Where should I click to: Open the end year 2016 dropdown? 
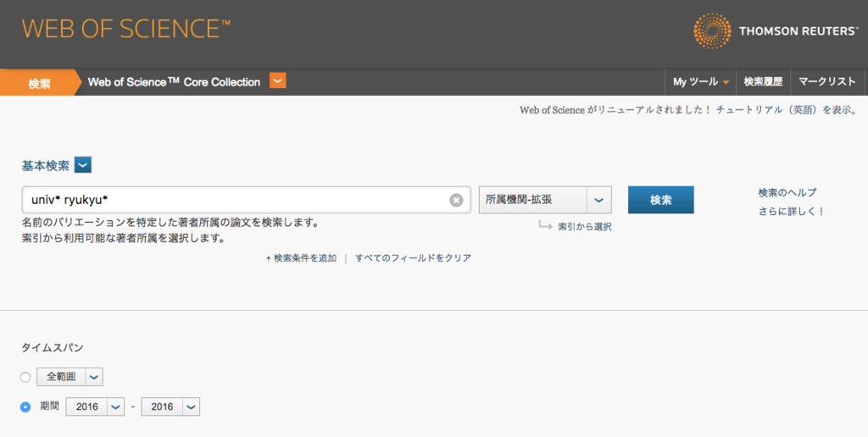tap(170, 407)
